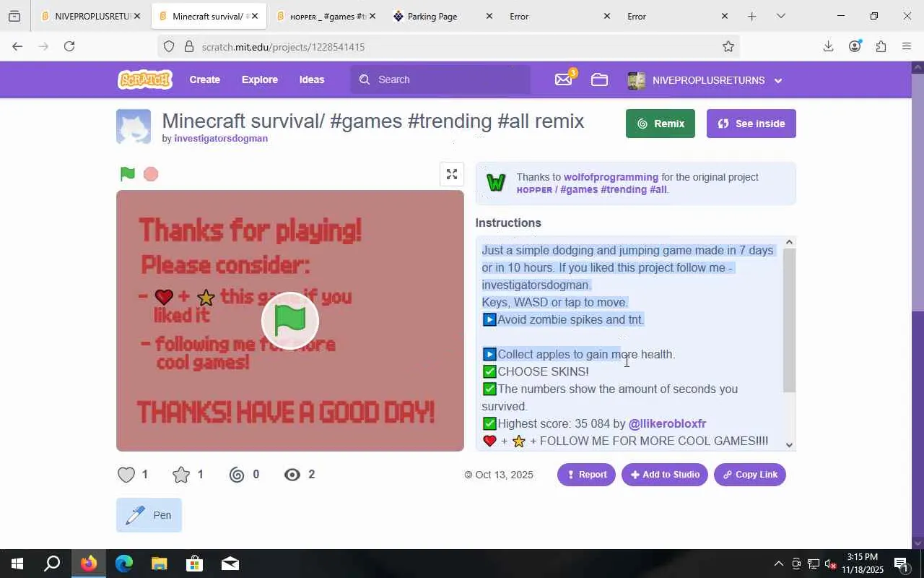Open Microsoft Edge from the taskbar
This screenshot has height=578, width=924.
(124, 564)
